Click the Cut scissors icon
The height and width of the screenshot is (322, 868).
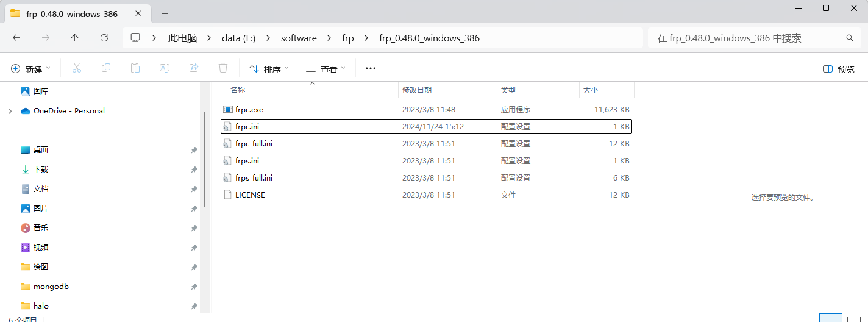tap(77, 68)
